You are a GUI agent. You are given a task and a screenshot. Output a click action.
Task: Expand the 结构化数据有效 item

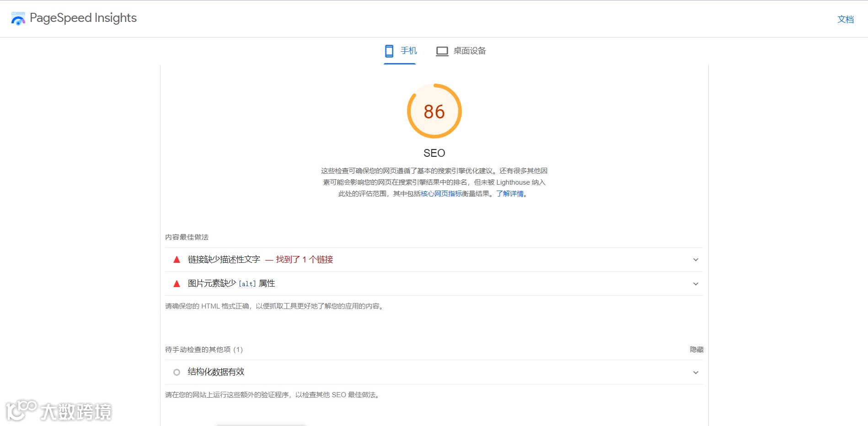tap(696, 372)
